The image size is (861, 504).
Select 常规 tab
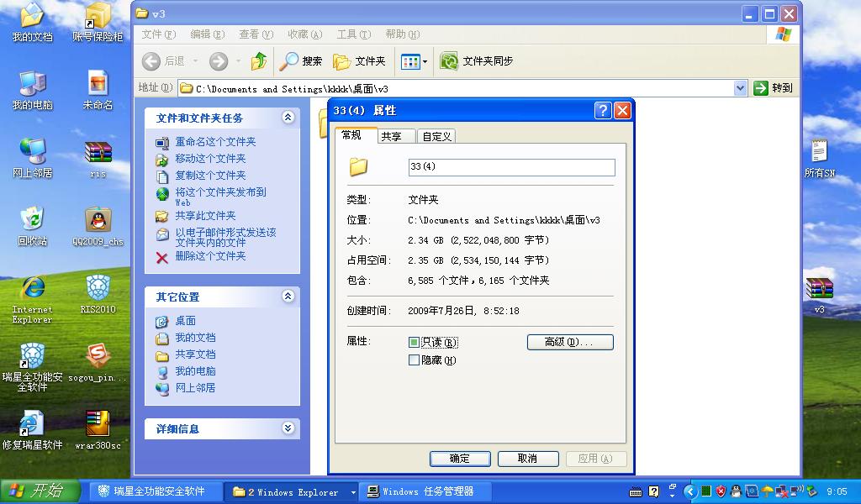[356, 135]
